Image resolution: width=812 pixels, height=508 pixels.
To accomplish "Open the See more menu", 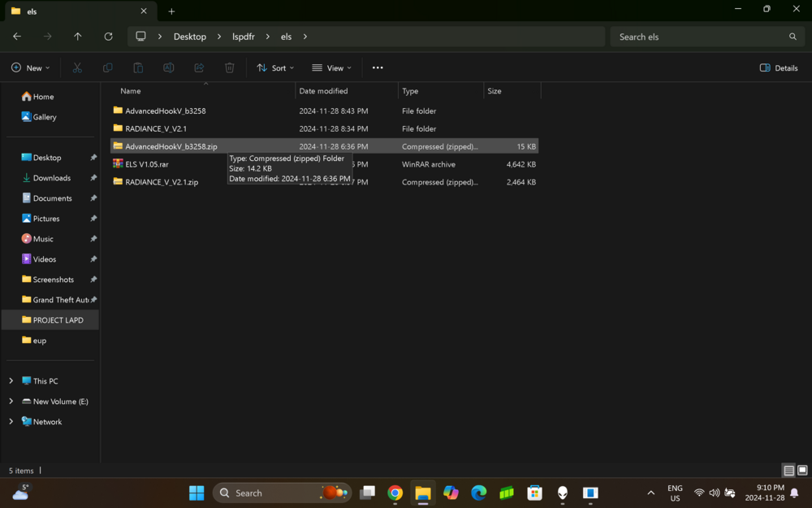I will click(377, 67).
